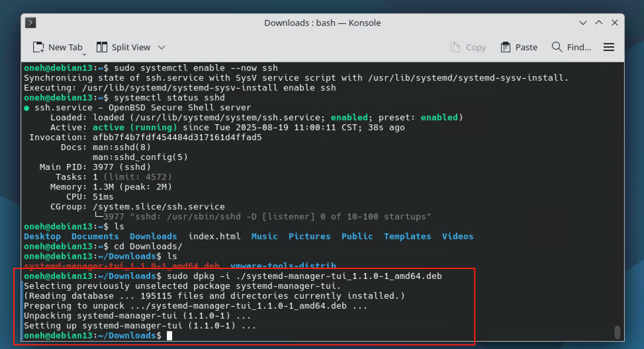Click the 'systemctl status sshd' command

(169, 98)
